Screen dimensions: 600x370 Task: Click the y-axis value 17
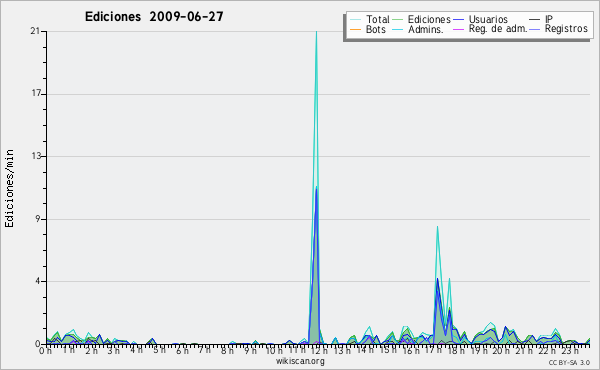(36, 94)
